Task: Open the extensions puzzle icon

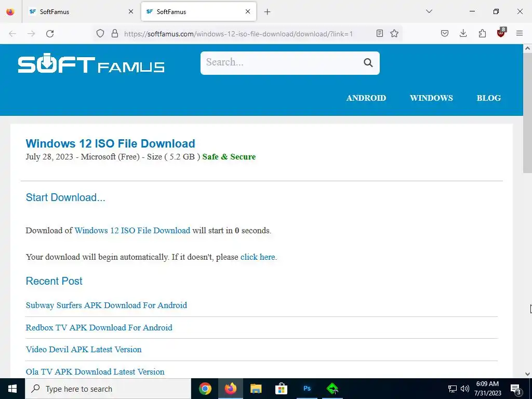Action: pyautogui.click(x=482, y=33)
